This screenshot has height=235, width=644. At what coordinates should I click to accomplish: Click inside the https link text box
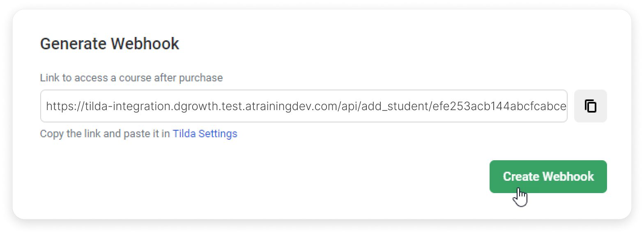tap(304, 106)
